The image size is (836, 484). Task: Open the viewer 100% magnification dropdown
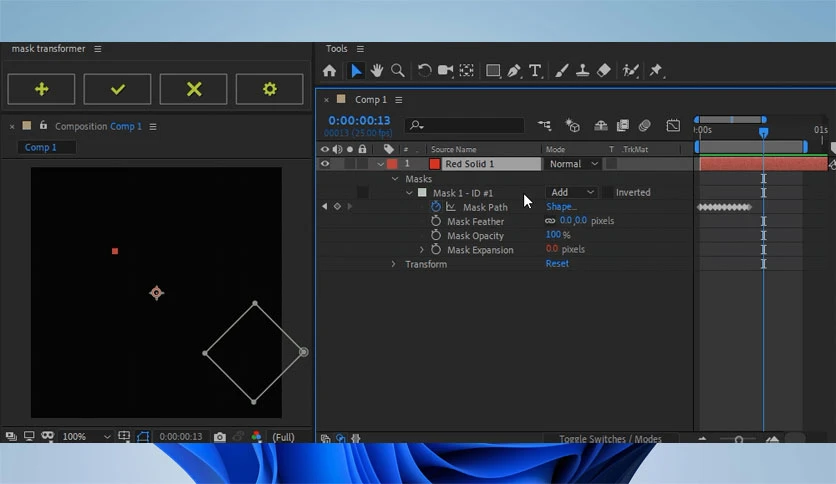point(86,437)
